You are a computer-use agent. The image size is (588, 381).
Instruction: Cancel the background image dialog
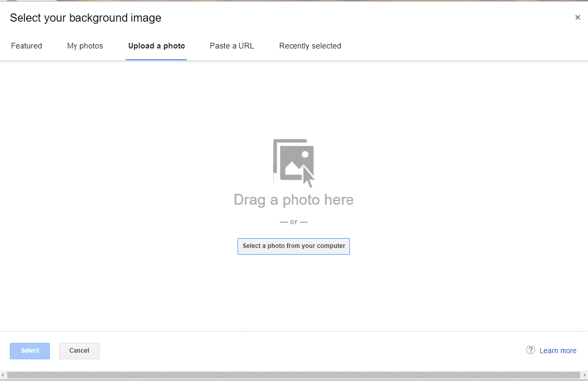pos(79,351)
